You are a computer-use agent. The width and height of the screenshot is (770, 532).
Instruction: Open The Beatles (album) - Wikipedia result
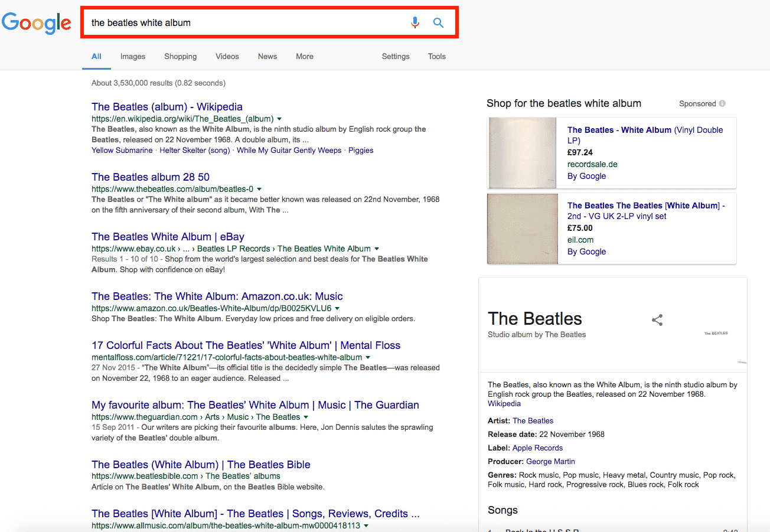(x=167, y=107)
